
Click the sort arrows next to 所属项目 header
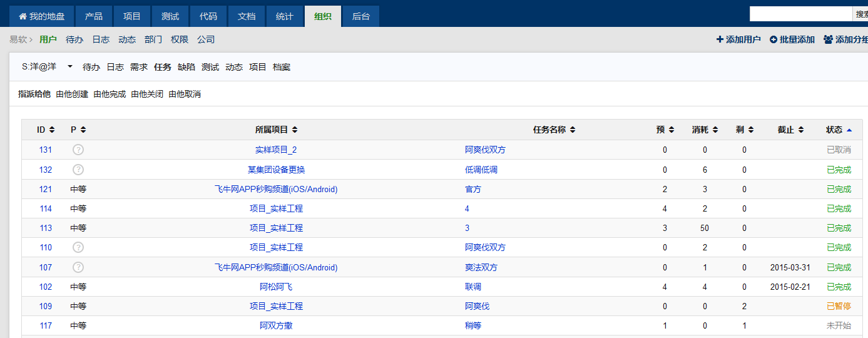[295, 130]
